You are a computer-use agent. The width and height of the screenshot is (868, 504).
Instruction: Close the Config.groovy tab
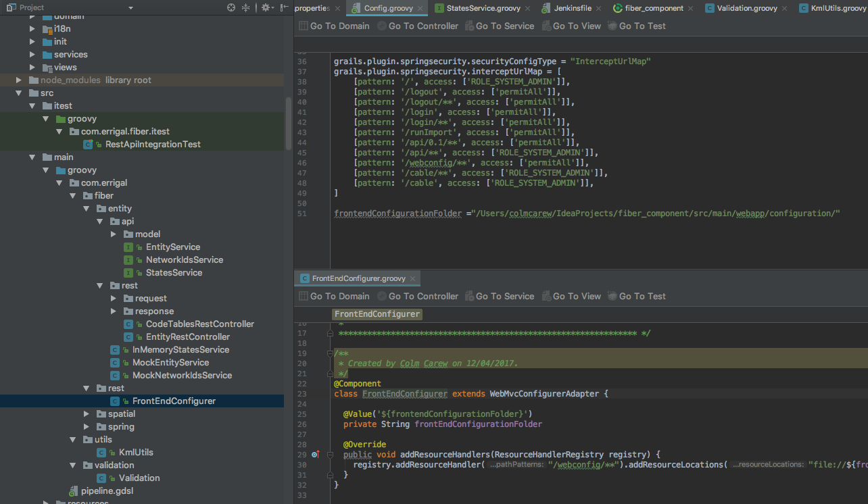click(420, 9)
